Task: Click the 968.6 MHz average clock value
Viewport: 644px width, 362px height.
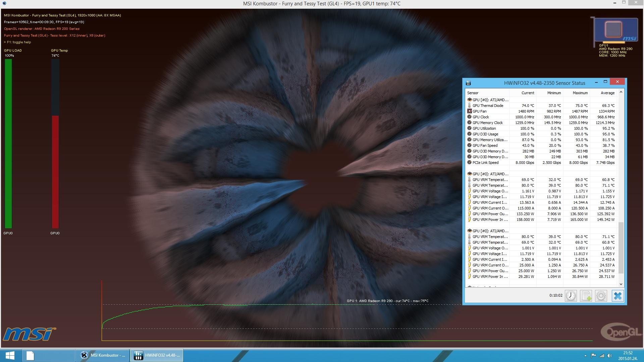Action: tap(606, 117)
